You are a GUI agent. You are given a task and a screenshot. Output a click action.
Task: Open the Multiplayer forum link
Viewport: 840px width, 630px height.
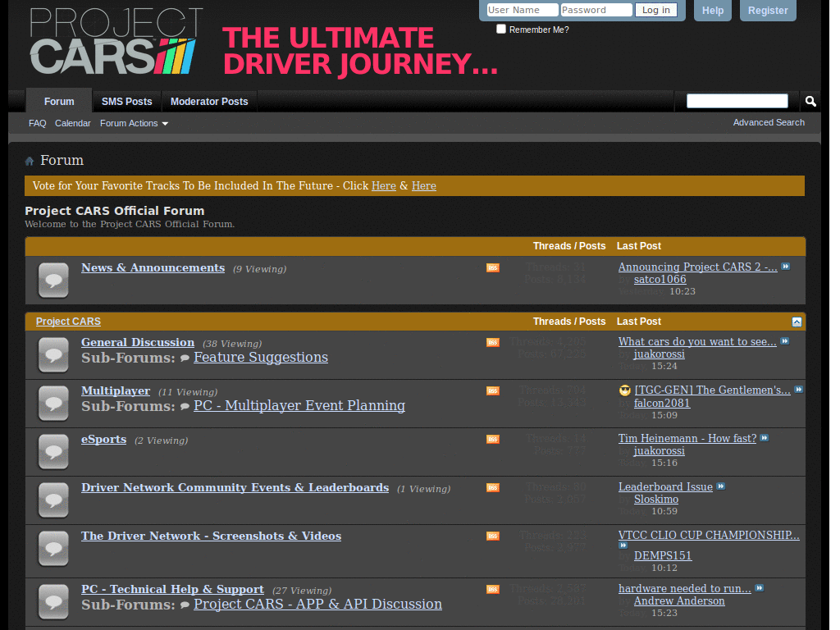tap(116, 391)
